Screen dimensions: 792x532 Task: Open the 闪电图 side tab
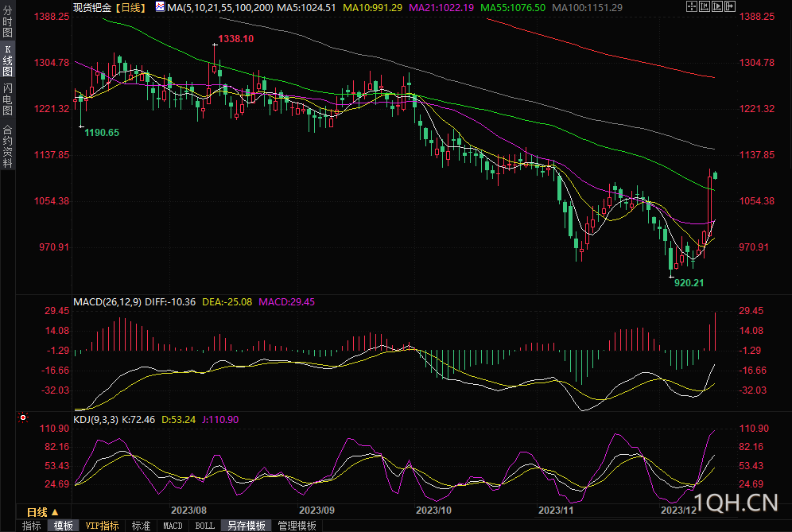click(x=8, y=99)
